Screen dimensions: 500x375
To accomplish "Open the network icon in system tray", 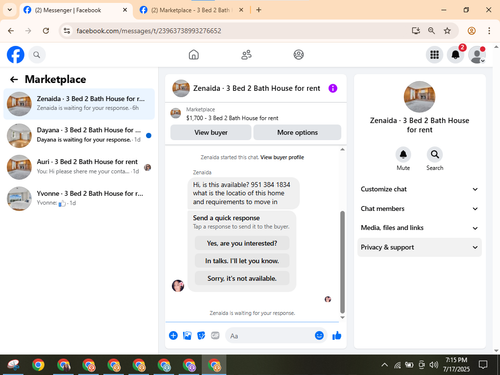I will (397, 365).
